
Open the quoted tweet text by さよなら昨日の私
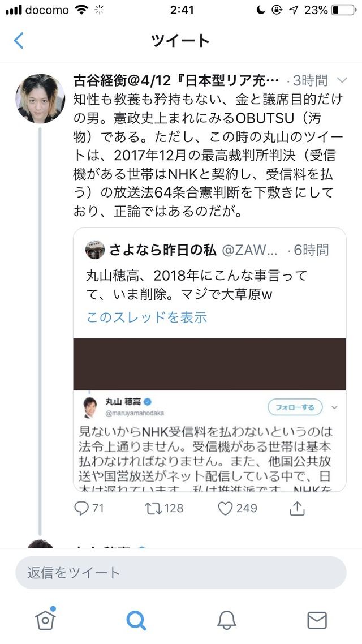(x=197, y=285)
